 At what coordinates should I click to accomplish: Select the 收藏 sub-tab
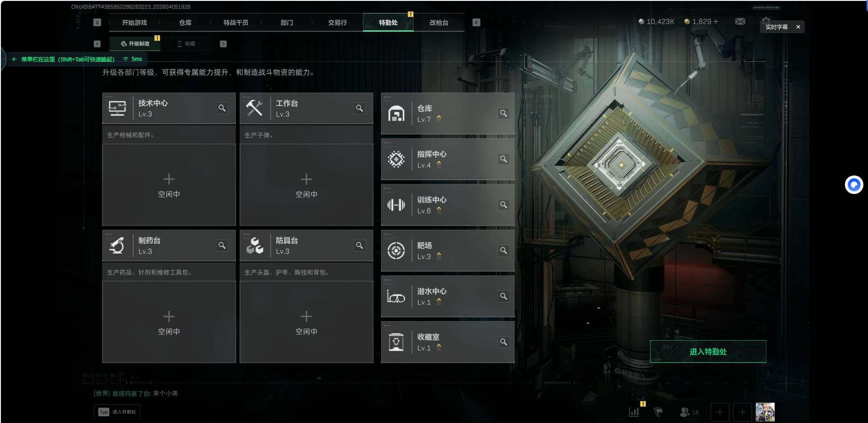[x=186, y=44]
